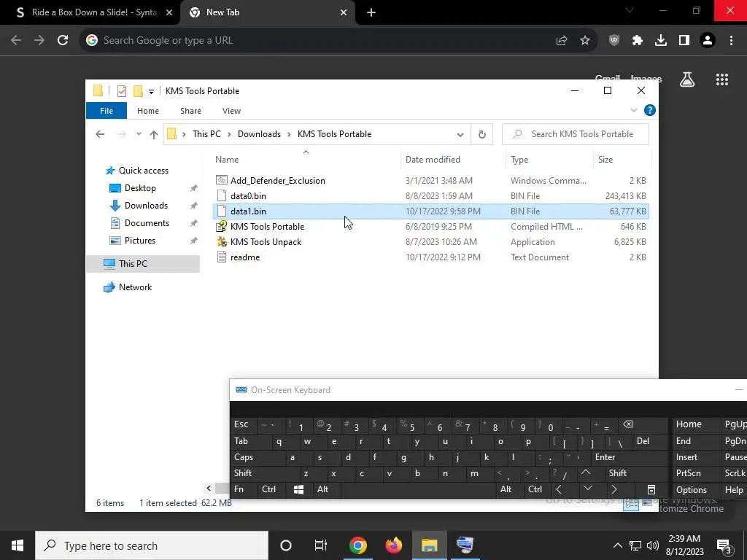This screenshot has height=560, width=747.
Task: Sort by Date modified column
Action: coord(433,160)
